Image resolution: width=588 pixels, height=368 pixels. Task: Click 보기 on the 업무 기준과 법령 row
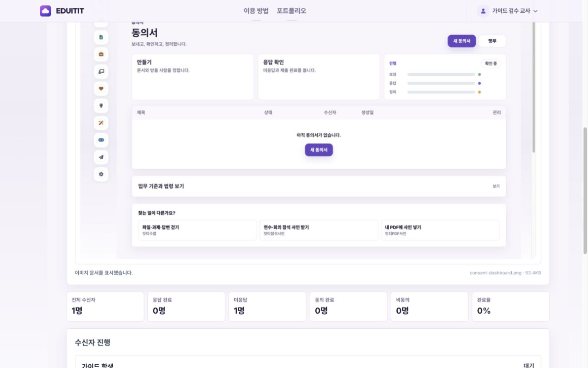[496, 186]
